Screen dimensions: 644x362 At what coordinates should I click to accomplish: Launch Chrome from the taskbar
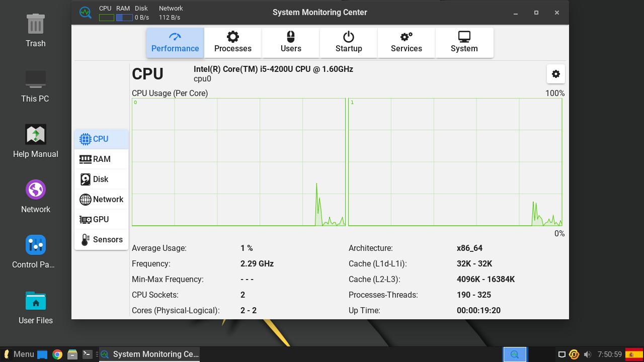[57, 354]
